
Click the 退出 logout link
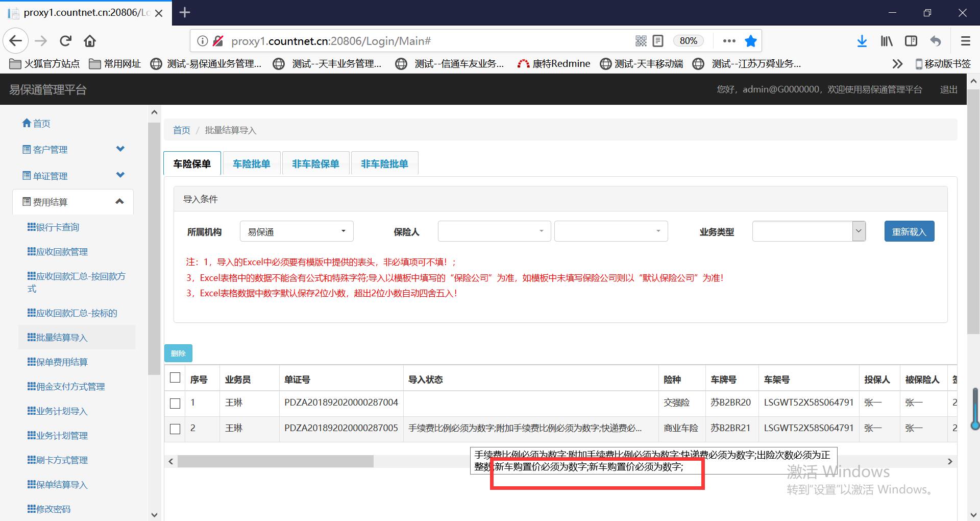coord(948,90)
